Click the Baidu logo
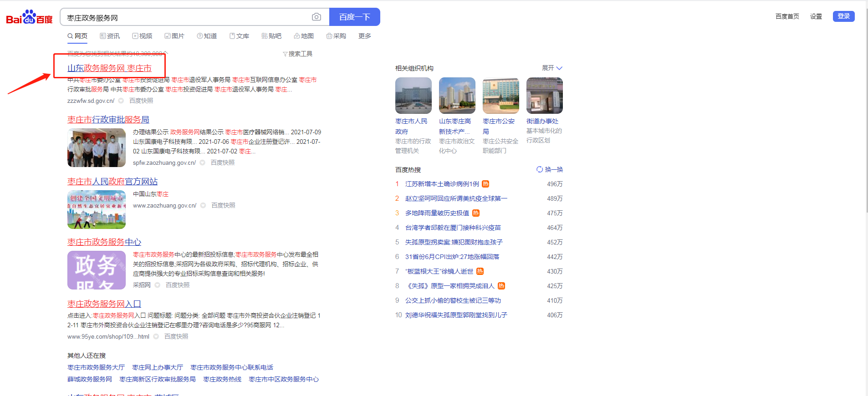868x396 pixels. click(x=29, y=18)
